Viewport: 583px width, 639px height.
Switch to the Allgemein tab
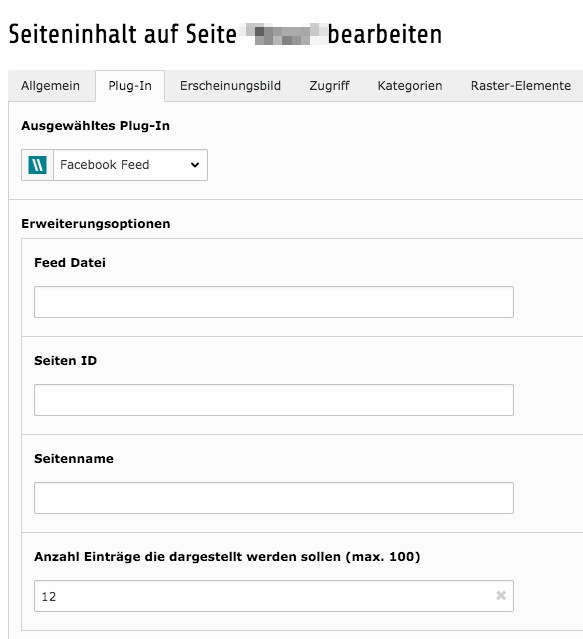(x=51, y=86)
